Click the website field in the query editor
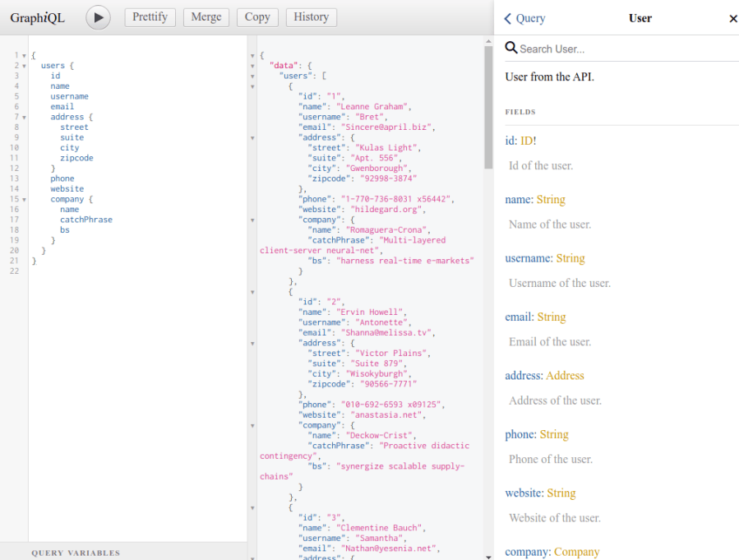The image size is (739, 560). [67, 188]
